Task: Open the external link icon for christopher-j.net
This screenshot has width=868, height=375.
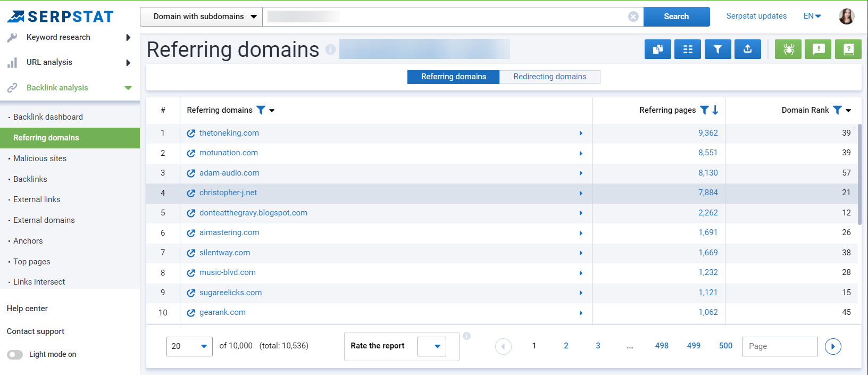Action: click(191, 193)
